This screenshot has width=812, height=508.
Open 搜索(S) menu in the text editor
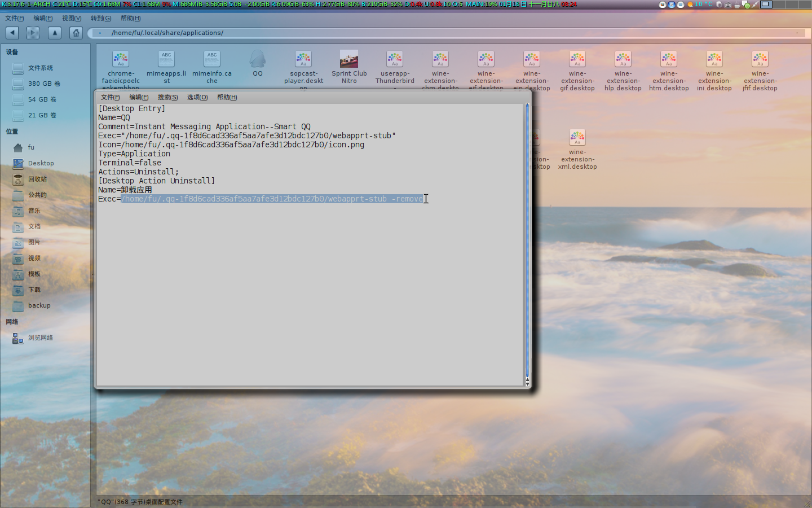(x=168, y=97)
